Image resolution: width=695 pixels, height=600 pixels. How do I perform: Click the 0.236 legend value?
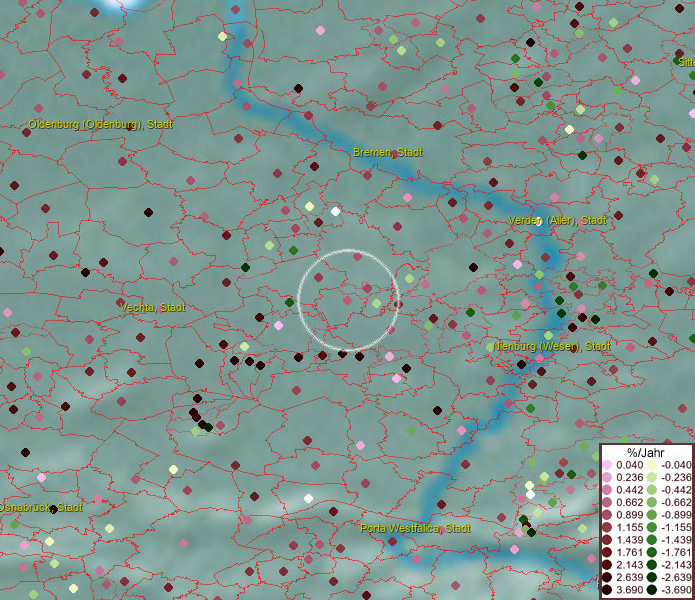coord(629,477)
